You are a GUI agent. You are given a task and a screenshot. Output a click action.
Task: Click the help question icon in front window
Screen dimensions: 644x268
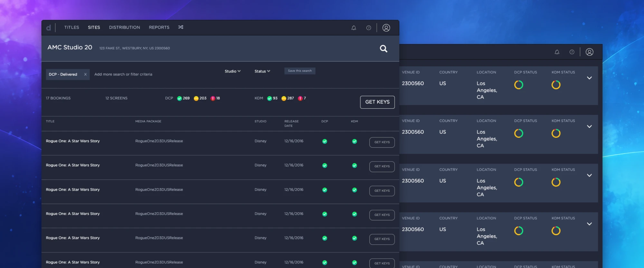(x=369, y=28)
